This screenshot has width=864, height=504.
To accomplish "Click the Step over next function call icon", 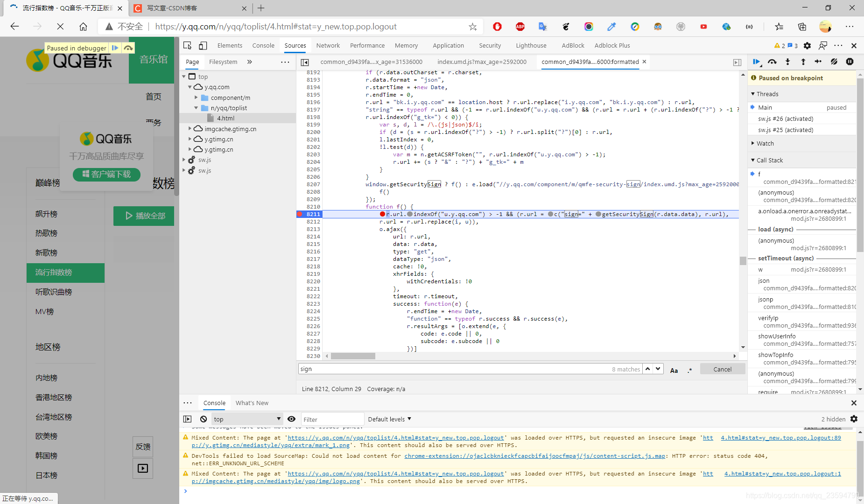I will coord(772,62).
